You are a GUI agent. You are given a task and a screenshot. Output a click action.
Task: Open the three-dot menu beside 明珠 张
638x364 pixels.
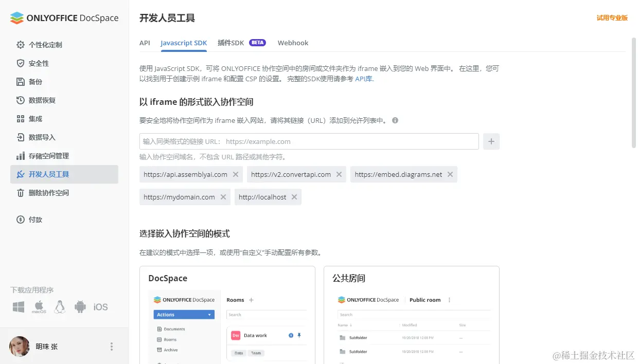point(112,347)
